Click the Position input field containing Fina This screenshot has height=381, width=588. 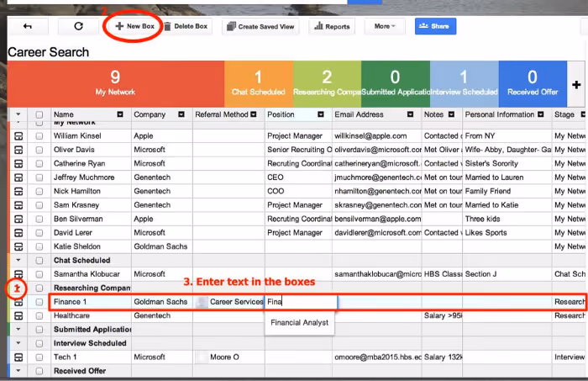301,302
